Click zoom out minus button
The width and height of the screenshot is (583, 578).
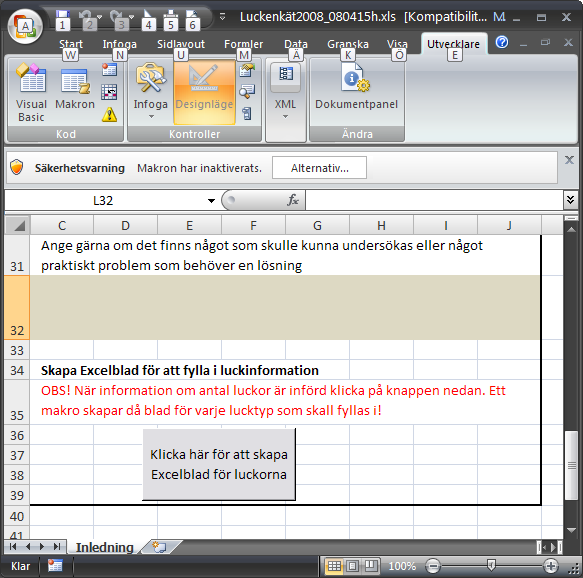click(433, 566)
